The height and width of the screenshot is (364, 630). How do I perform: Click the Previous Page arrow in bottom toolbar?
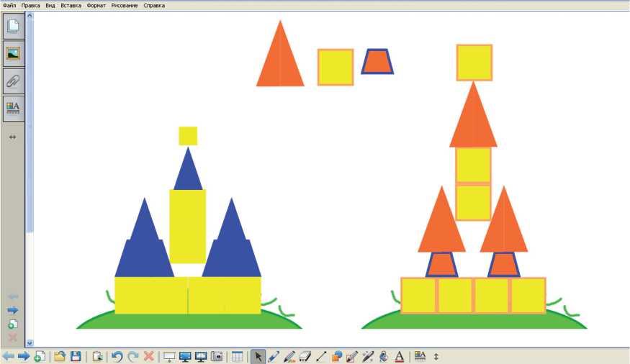pyautogui.click(x=9, y=356)
